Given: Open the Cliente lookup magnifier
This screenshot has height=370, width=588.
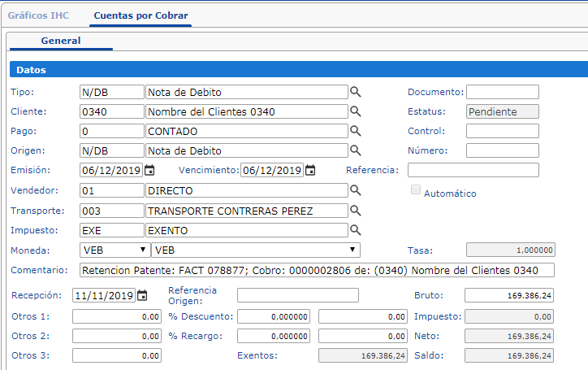Looking at the screenshot, I should coord(355,111).
